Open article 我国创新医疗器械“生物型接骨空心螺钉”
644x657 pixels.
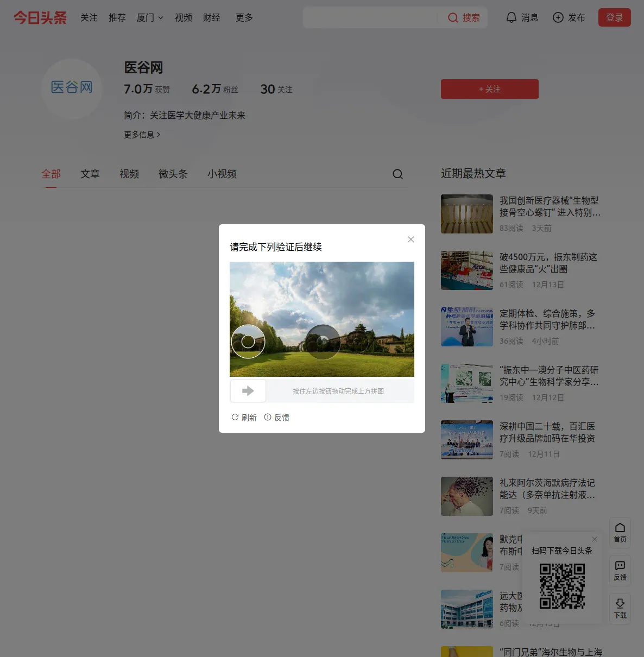click(550, 206)
